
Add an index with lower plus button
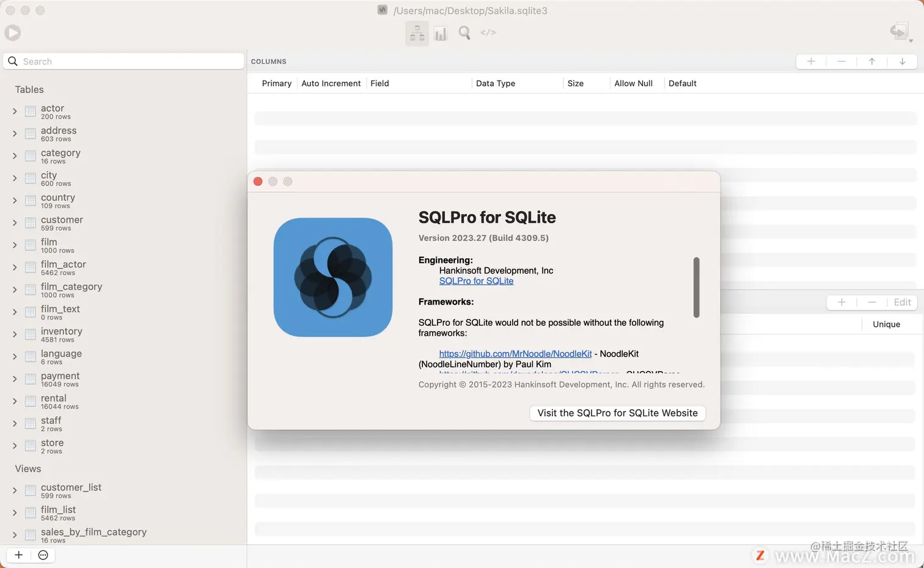click(842, 302)
